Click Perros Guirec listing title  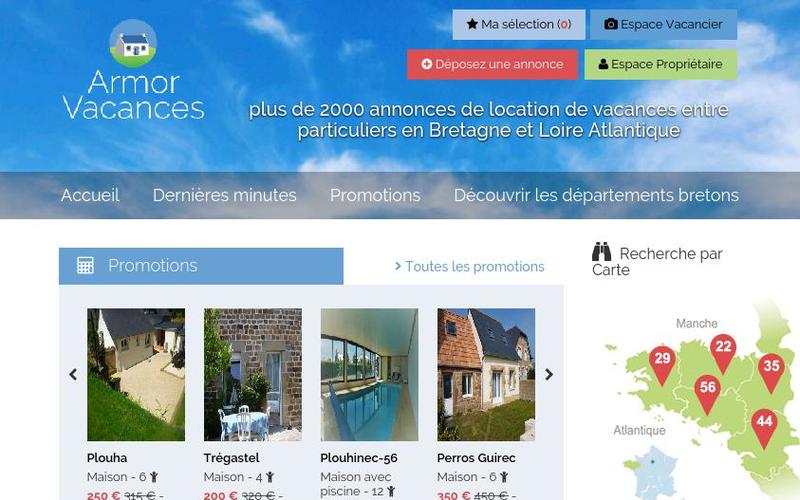(476, 458)
